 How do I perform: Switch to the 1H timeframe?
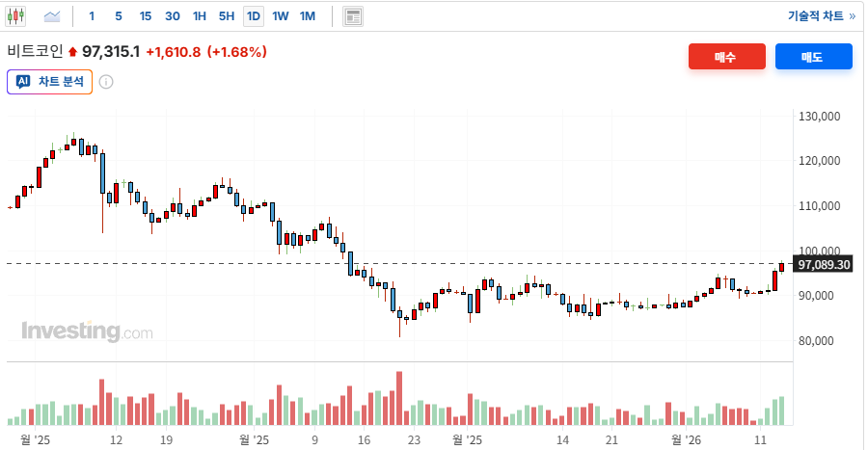click(x=199, y=16)
